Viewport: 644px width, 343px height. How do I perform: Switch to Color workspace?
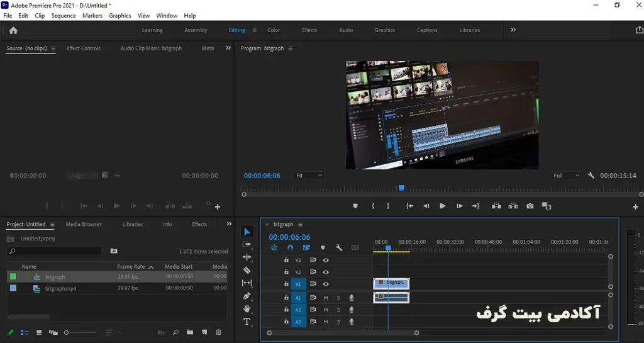click(274, 30)
